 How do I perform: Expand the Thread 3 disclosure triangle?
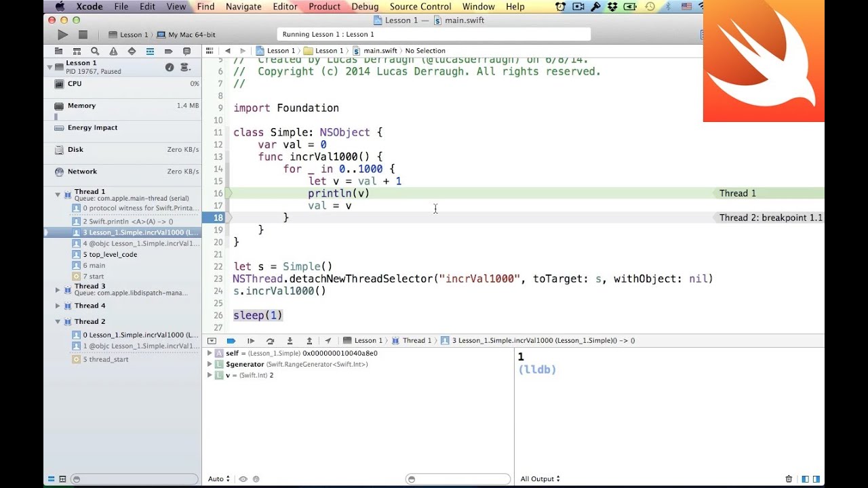pyautogui.click(x=58, y=289)
